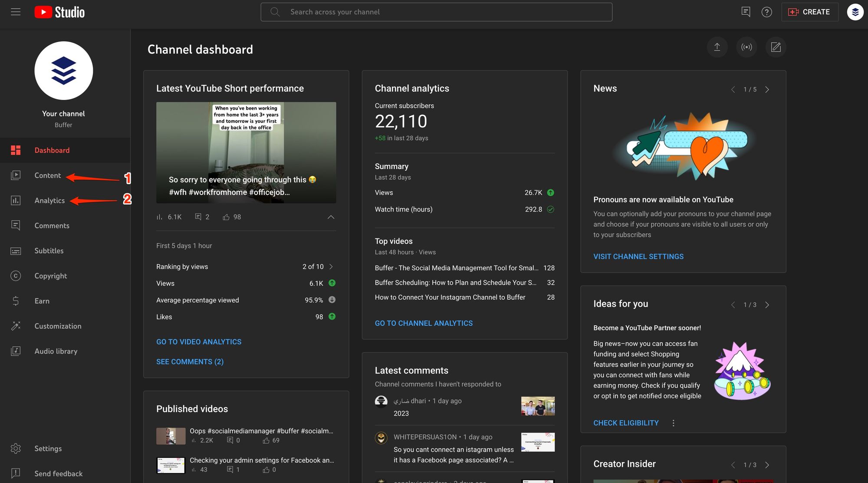Click the Search across your channel field
Image resolution: width=868 pixels, height=483 pixels.
(437, 11)
